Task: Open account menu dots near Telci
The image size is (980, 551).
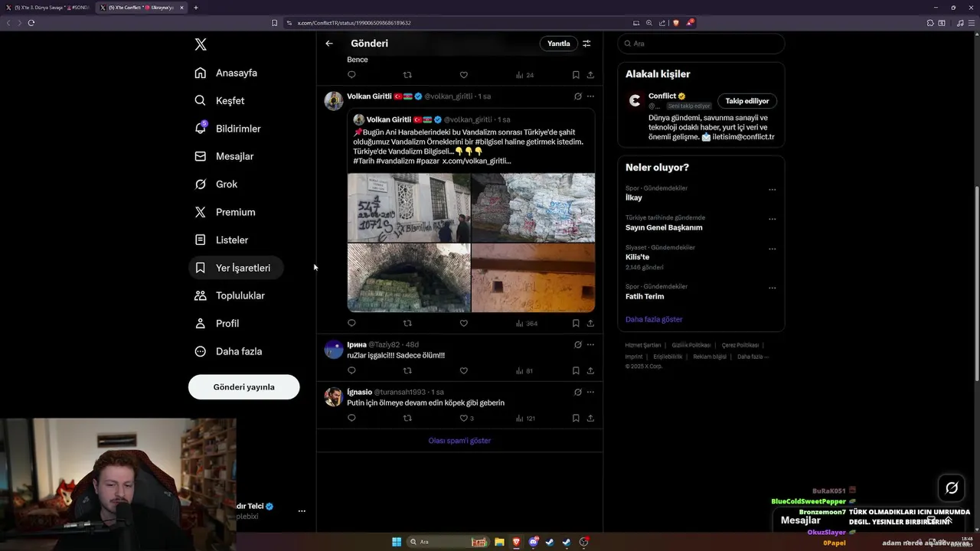Action: (x=302, y=510)
